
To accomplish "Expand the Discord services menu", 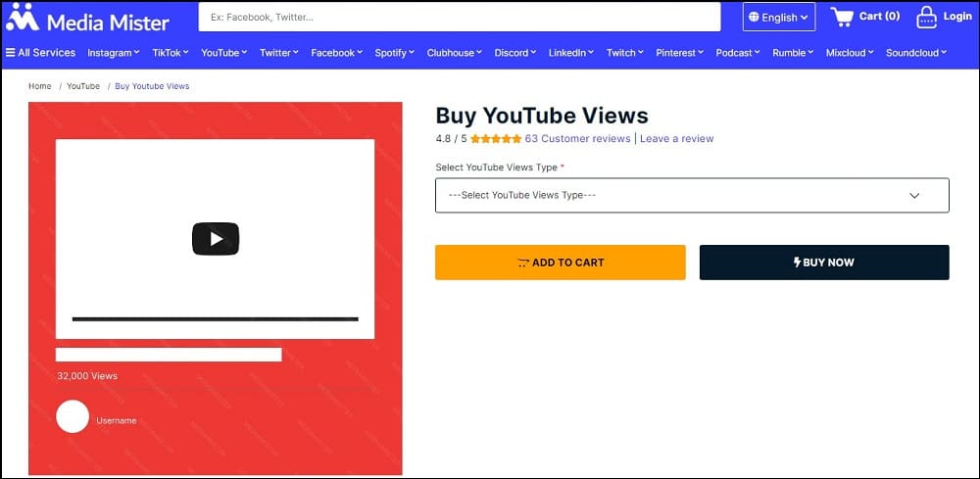I will tap(515, 53).
